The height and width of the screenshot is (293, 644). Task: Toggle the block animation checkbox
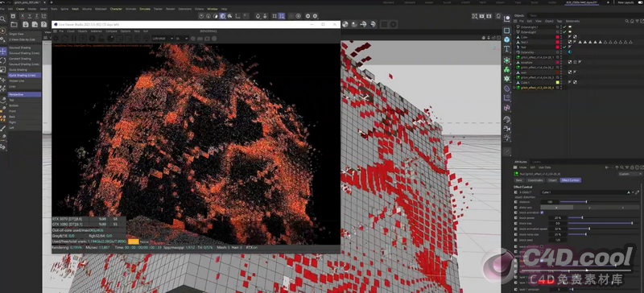tap(542, 213)
